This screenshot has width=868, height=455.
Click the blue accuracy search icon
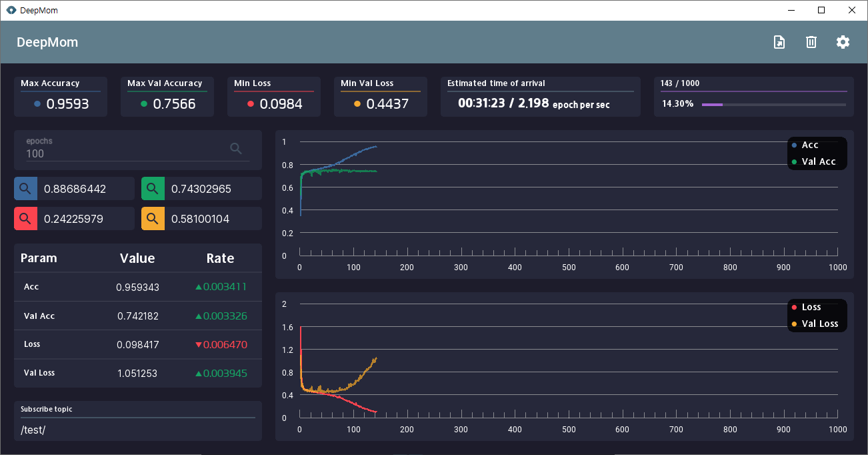coord(25,189)
